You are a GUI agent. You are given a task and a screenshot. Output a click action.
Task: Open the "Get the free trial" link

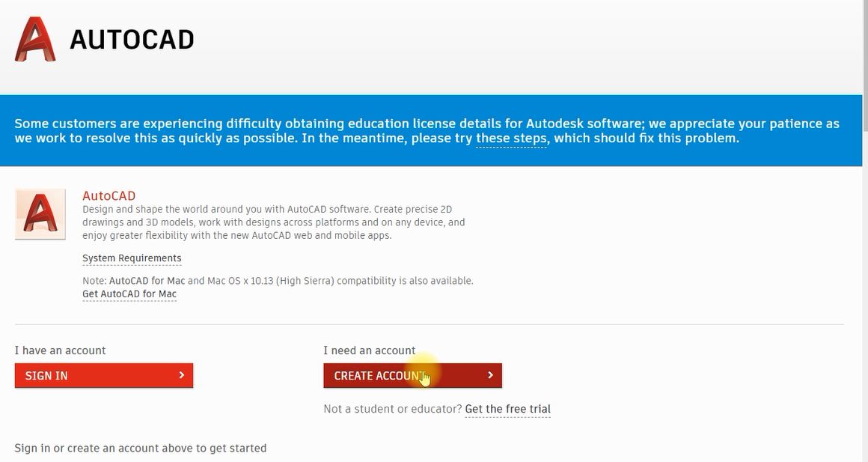(x=507, y=409)
